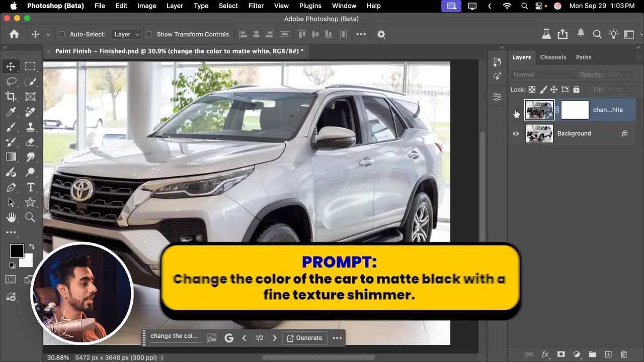Show previous generated variation arrow
This screenshot has width=644, height=362.
(x=245, y=338)
